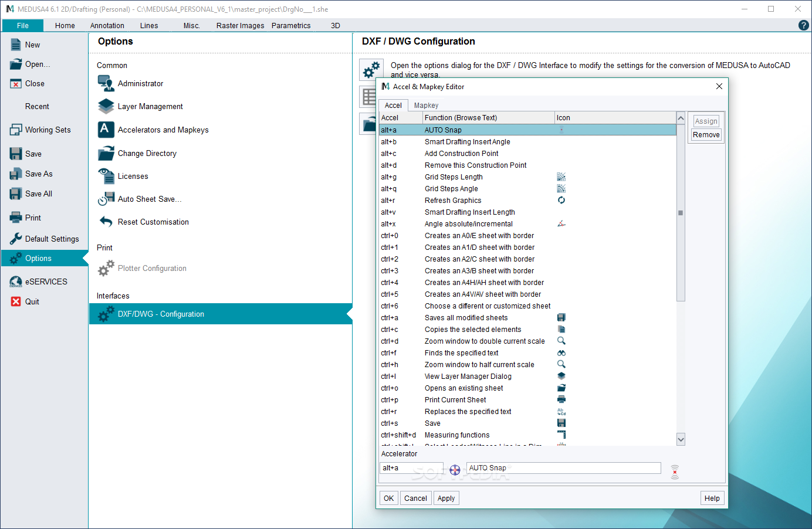The image size is (812, 529).
Task: Click the red Quit icon in the sidebar
Action: coord(16,301)
